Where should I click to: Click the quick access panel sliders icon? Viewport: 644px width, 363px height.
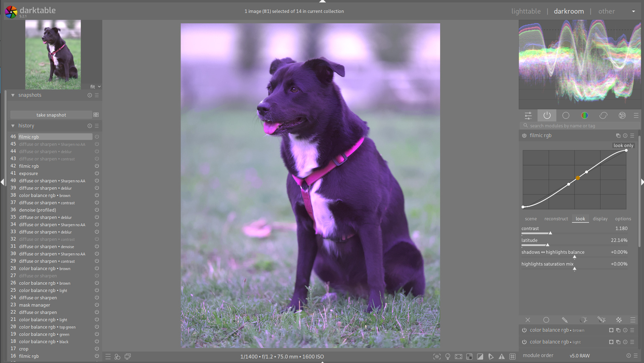[x=528, y=116]
